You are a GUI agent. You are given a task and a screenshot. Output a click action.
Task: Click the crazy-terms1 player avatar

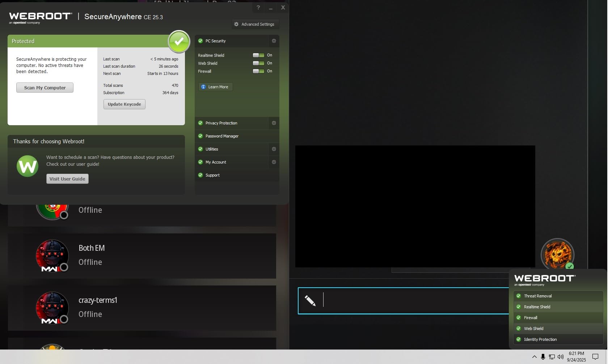(x=52, y=308)
